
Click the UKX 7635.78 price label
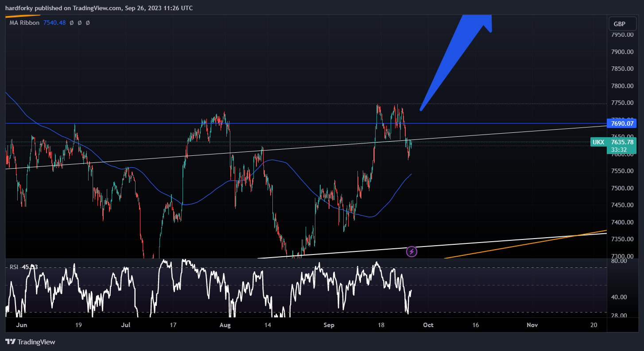[x=613, y=142]
